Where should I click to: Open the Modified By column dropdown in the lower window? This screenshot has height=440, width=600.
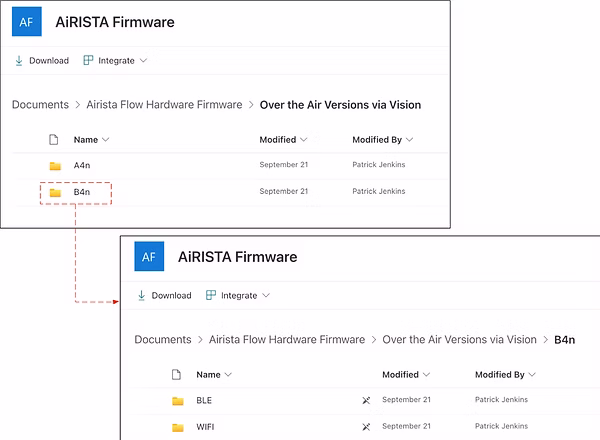tap(505, 375)
